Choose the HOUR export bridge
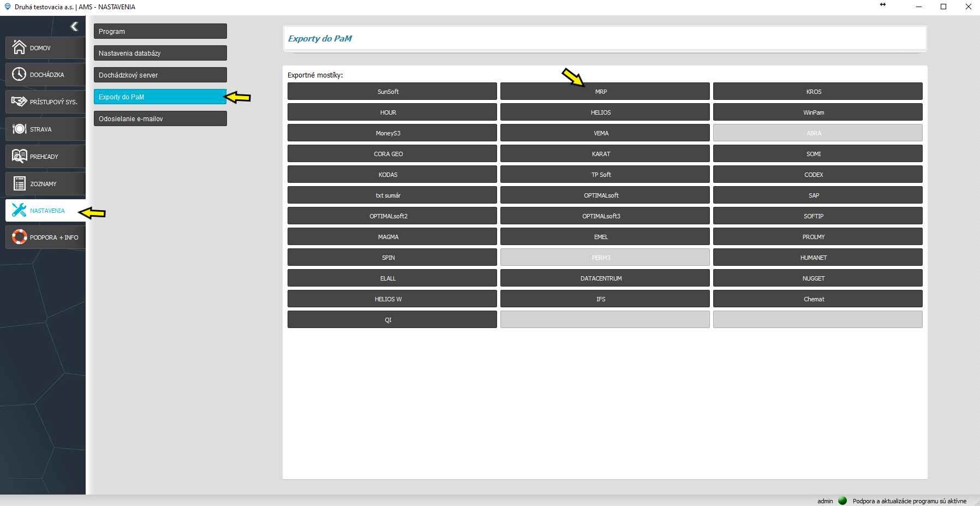Screen dimensions: 980x506 (392, 112)
